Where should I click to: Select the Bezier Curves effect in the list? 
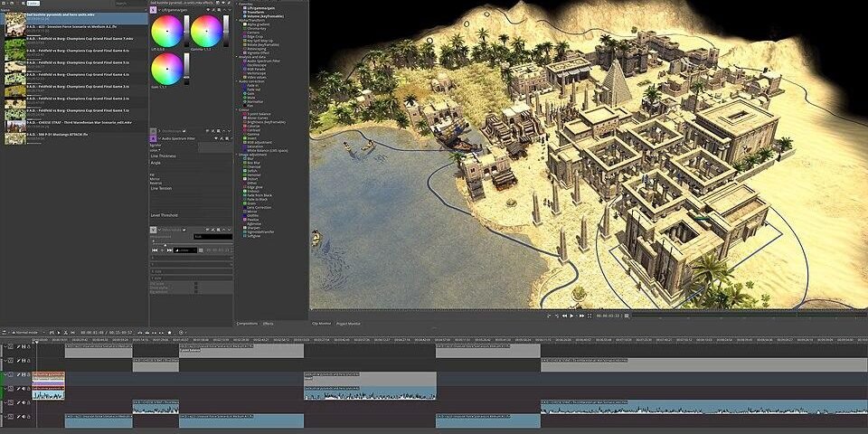click(x=258, y=118)
